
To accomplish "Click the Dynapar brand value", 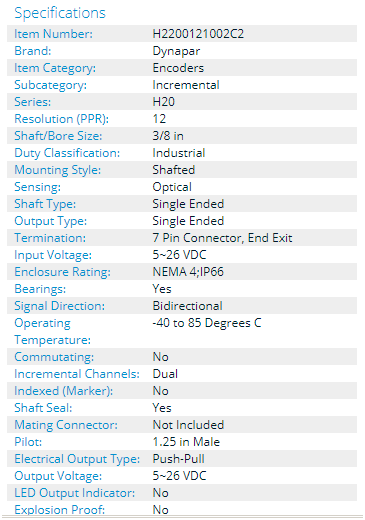I will [x=176, y=51].
